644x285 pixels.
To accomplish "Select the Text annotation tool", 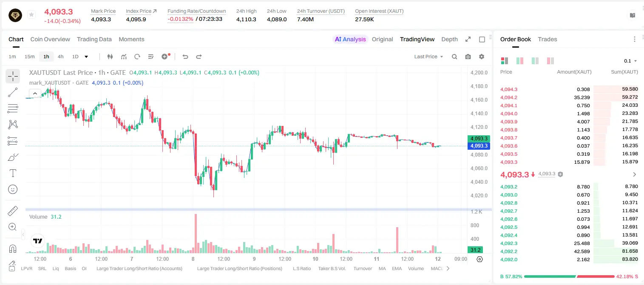I will [13, 173].
